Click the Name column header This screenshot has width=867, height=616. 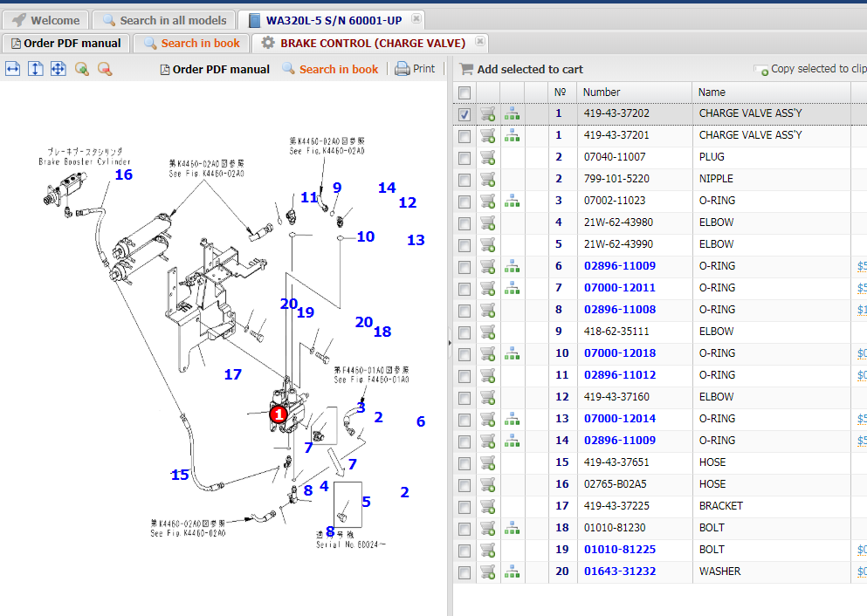coord(712,92)
